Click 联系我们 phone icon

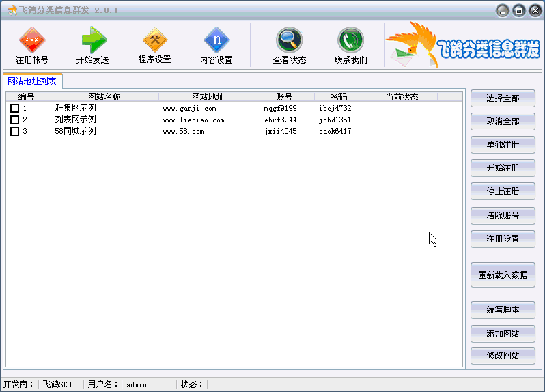(351, 46)
